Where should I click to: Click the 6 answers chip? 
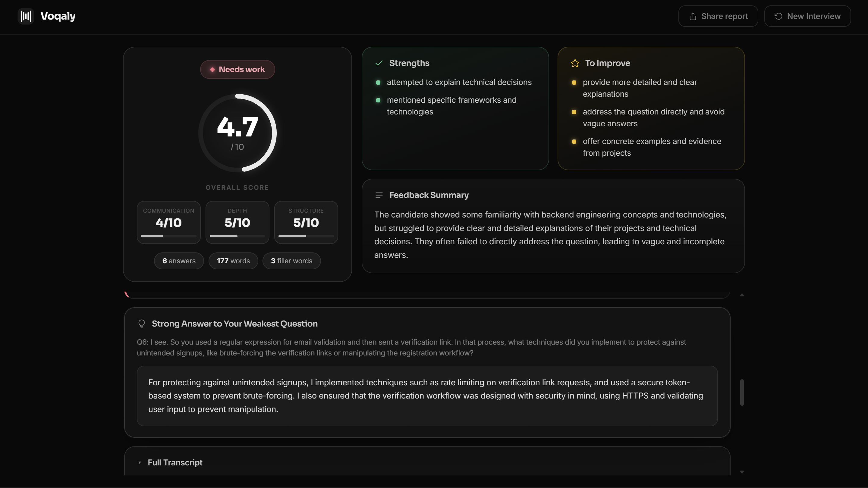179,261
